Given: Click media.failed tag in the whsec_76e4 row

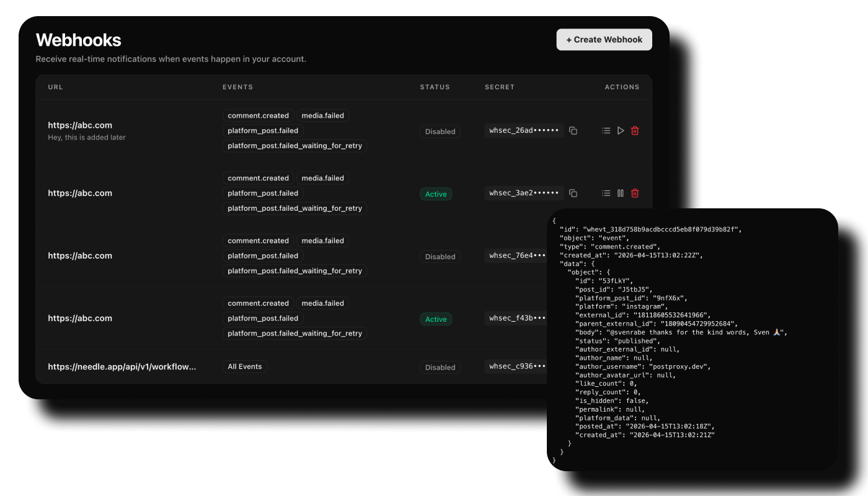Looking at the screenshot, I should point(323,241).
